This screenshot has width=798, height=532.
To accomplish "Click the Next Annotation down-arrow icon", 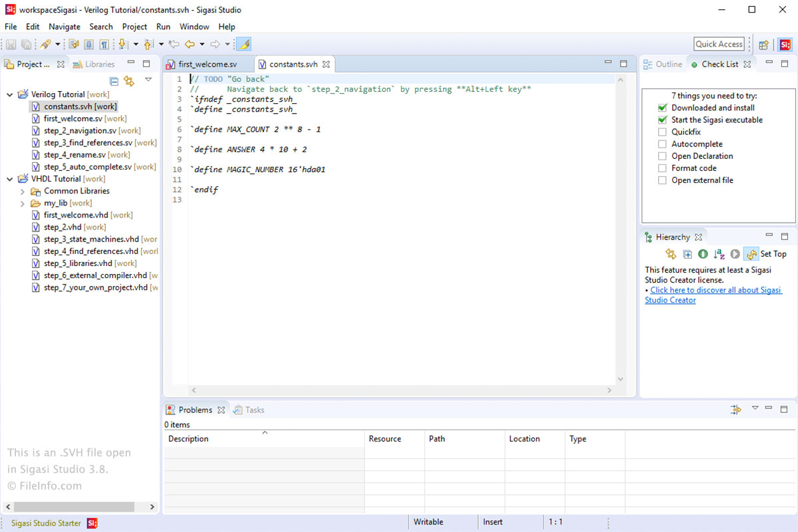I will (x=123, y=45).
